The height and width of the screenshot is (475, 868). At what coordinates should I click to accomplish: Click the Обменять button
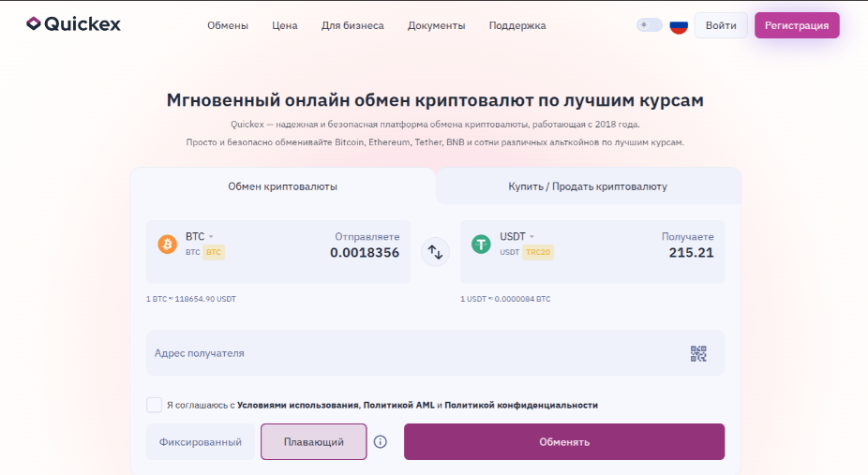pyautogui.click(x=564, y=442)
